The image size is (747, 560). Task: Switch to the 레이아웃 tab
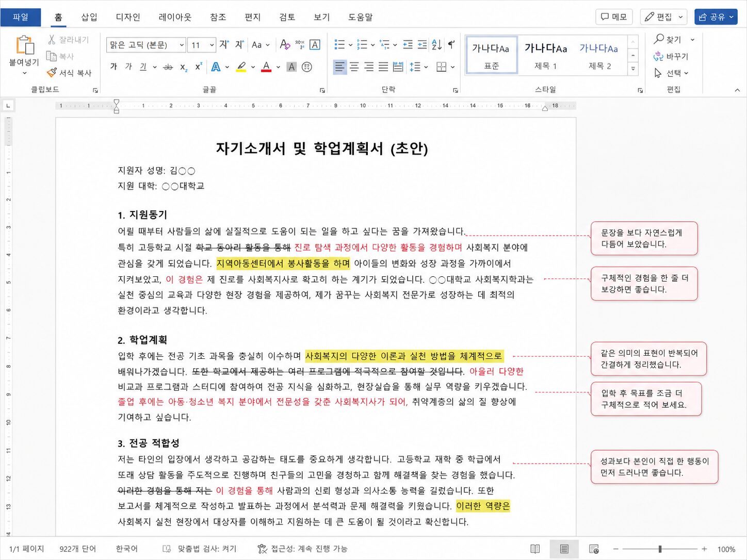point(175,17)
